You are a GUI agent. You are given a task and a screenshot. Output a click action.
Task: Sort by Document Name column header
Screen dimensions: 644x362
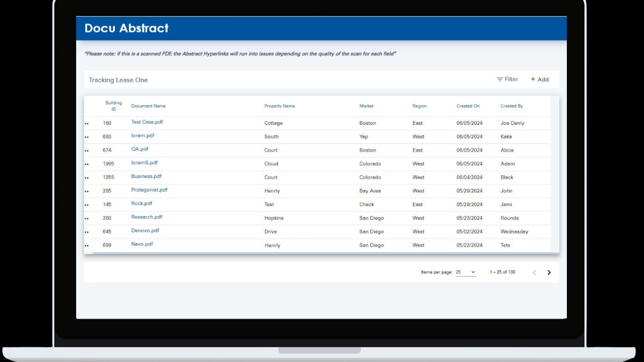148,106
